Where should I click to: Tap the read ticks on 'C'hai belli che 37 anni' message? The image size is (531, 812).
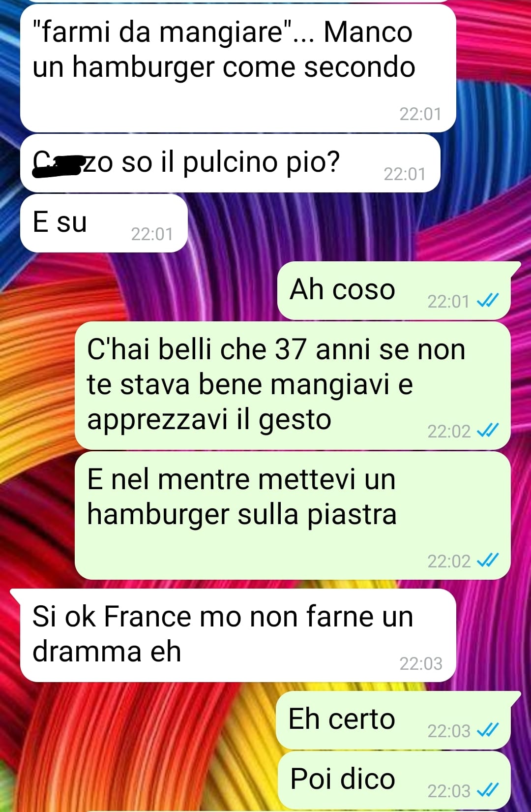488,430
